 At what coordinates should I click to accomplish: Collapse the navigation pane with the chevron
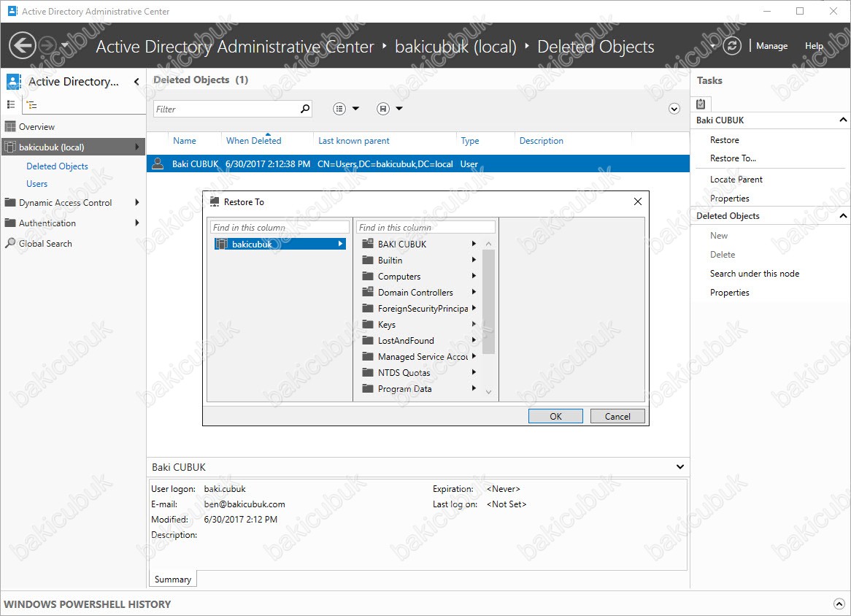coord(136,82)
